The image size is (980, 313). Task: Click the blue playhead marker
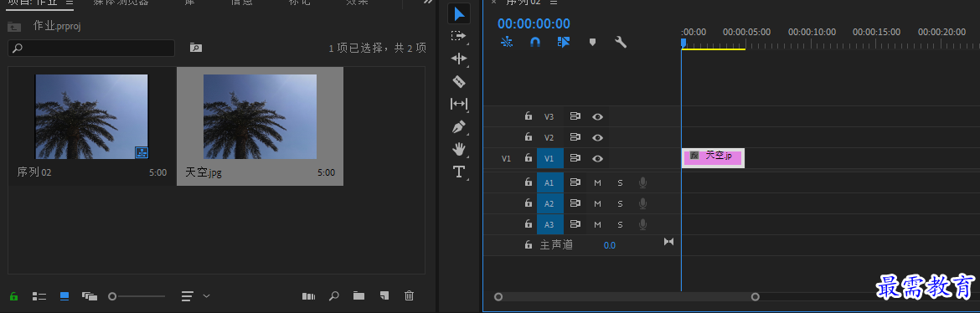(683, 43)
